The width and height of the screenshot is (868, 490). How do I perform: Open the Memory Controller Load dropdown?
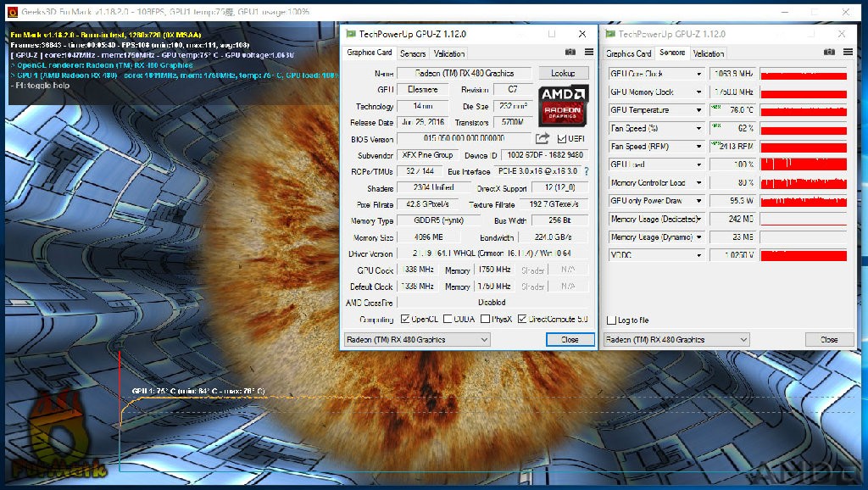[699, 183]
